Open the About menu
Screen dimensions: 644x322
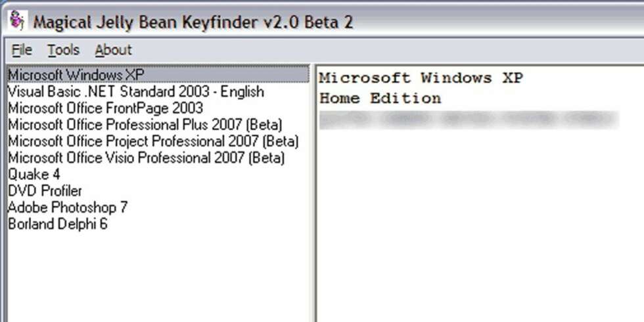(113, 50)
